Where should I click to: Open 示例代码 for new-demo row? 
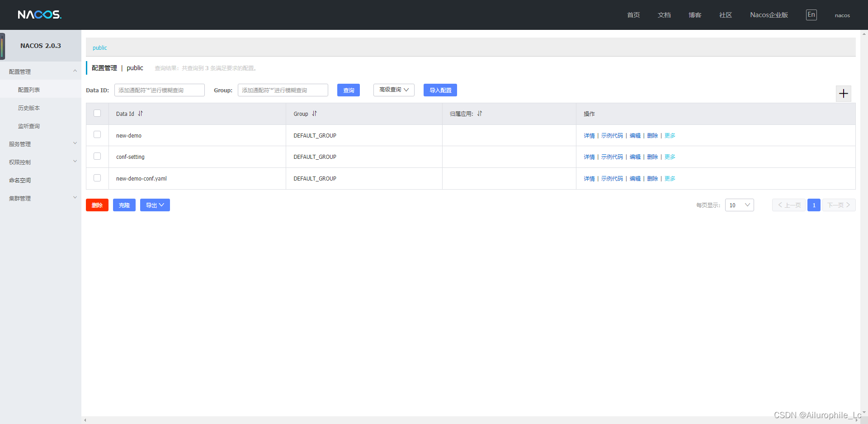pyautogui.click(x=612, y=136)
